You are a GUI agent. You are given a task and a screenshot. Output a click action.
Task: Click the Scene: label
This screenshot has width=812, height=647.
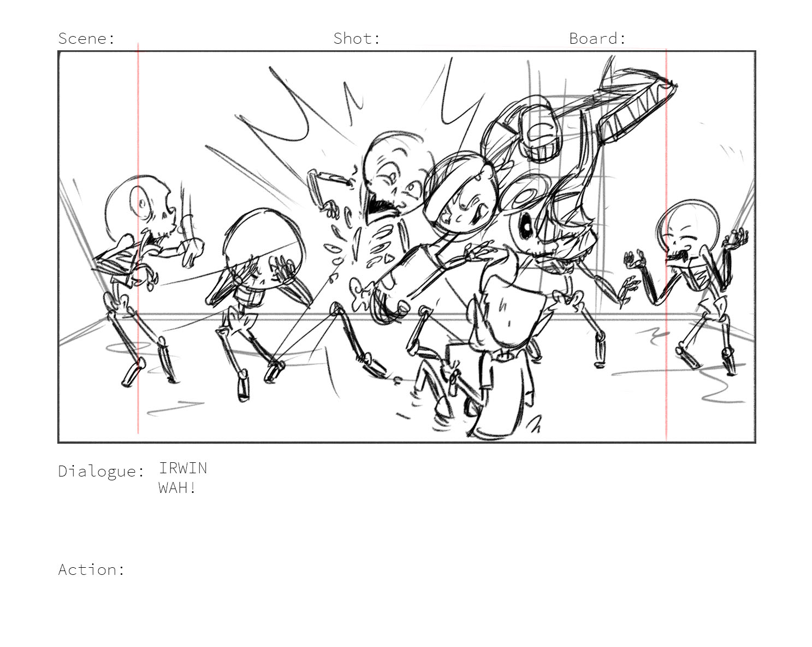tap(87, 38)
